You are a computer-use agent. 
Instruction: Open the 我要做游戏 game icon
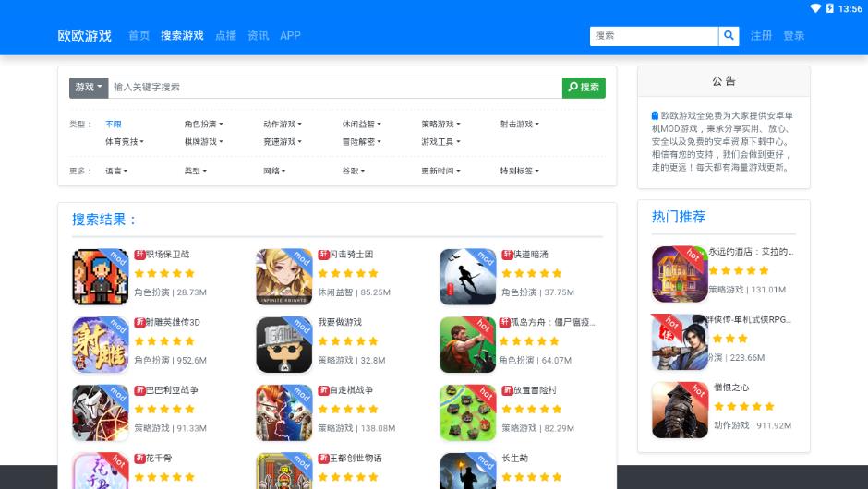click(284, 345)
